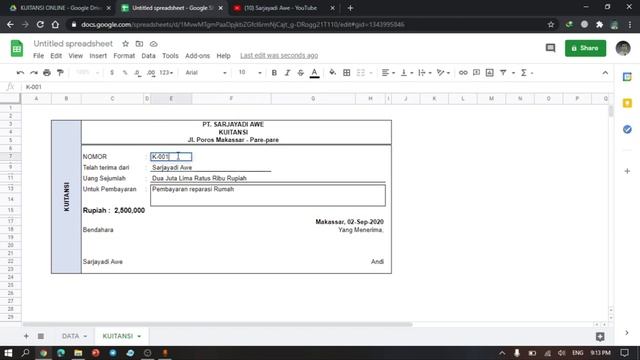The height and width of the screenshot is (360, 640).
Task: Move spreadsheet to a folder
Action: 139,44
